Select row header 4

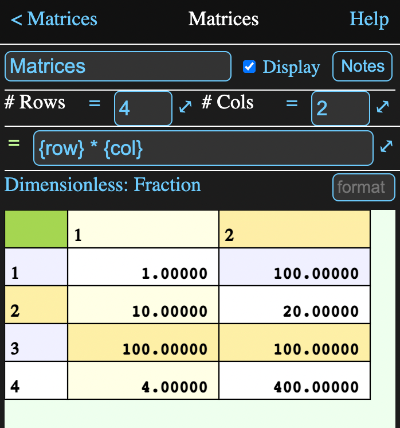tap(36, 380)
